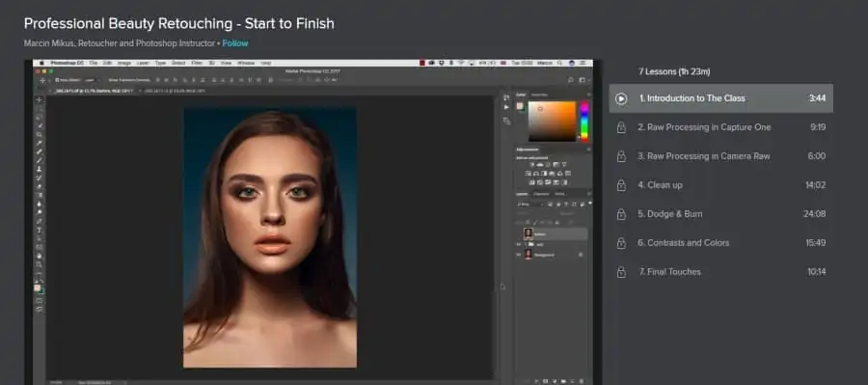Switch to the Channels tab
Viewport: 868px width, 385px height.
tap(541, 194)
